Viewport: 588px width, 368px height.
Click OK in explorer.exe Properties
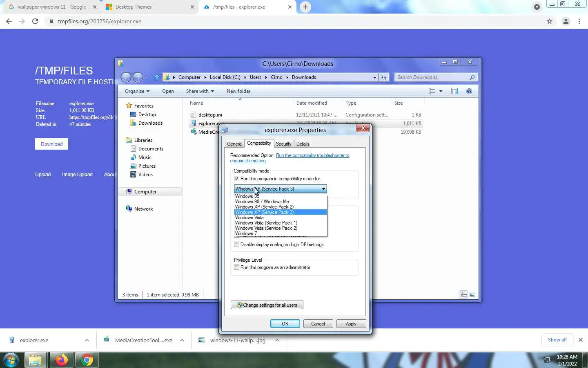[x=285, y=324]
